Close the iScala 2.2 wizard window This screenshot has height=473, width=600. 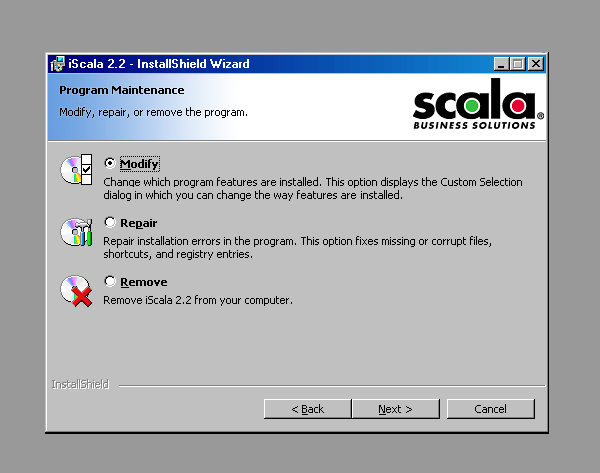coord(536,64)
